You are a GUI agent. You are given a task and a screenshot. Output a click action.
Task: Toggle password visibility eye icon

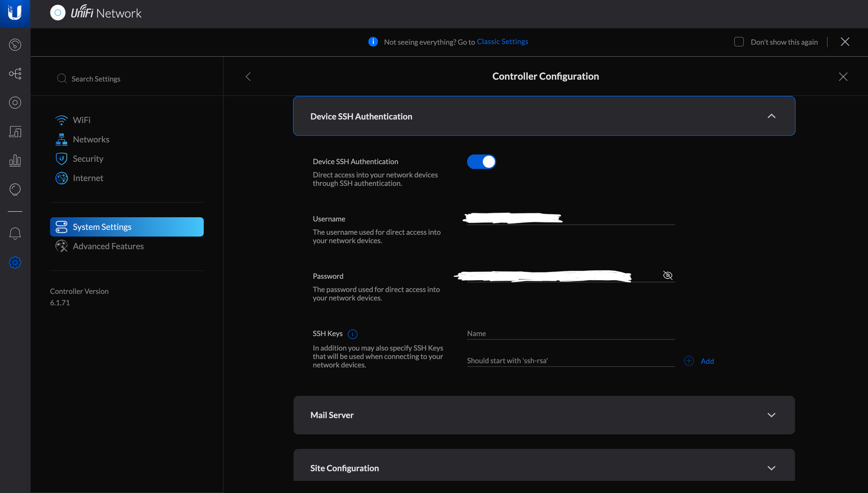[667, 275]
